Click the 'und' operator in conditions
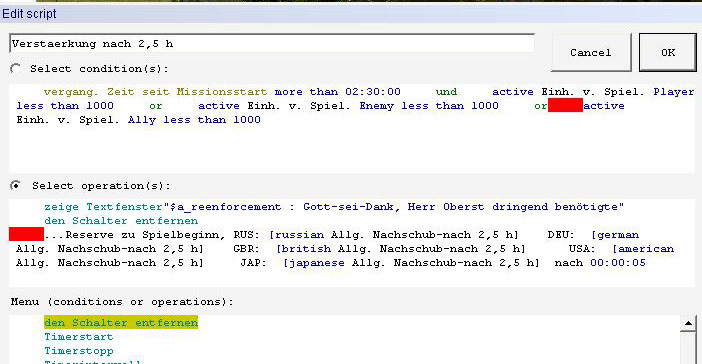The height and width of the screenshot is (364, 702). point(446,91)
